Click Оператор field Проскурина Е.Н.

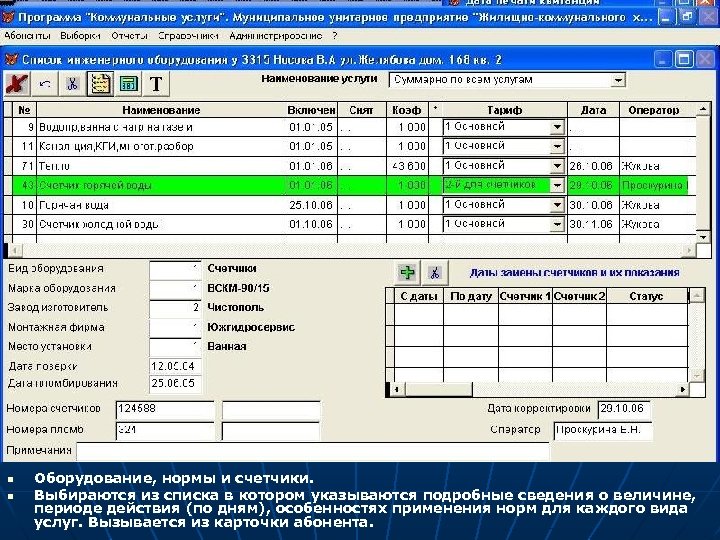coord(603,431)
